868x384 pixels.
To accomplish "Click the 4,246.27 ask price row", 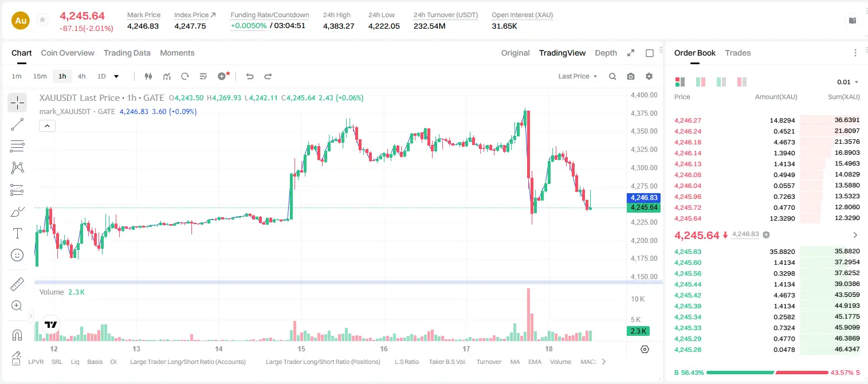I will pos(767,120).
